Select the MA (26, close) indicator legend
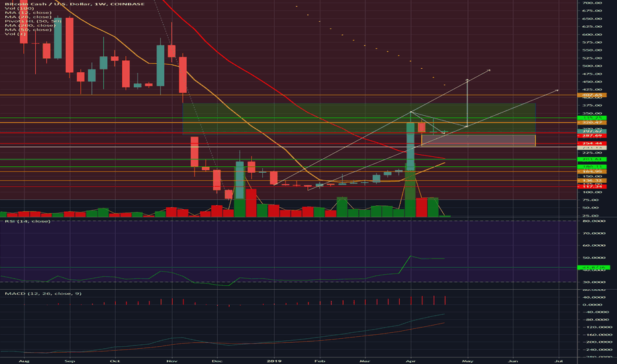The height and width of the screenshot is (364, 617). point(28,17)
